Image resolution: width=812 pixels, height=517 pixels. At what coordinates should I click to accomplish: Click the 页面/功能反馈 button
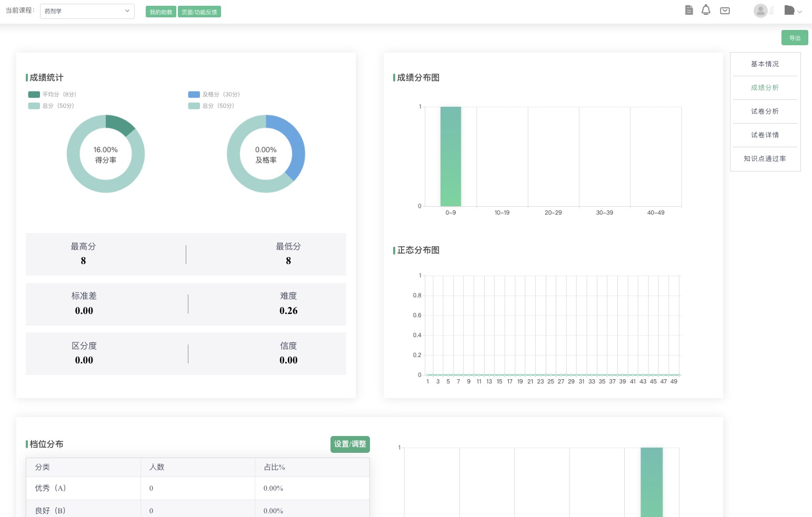point(199,12)
